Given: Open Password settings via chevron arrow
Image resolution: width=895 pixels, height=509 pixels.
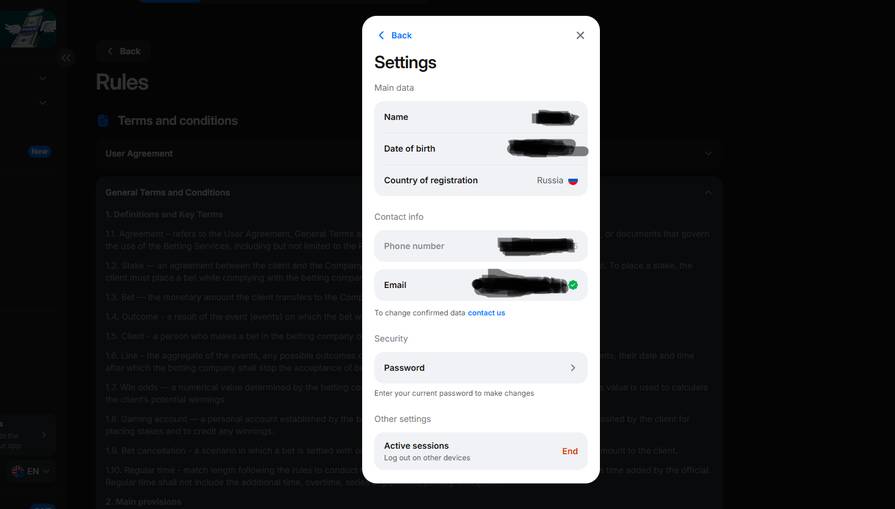Looking at the screenshot, I should pyautogui.click(x=573, y=368).
